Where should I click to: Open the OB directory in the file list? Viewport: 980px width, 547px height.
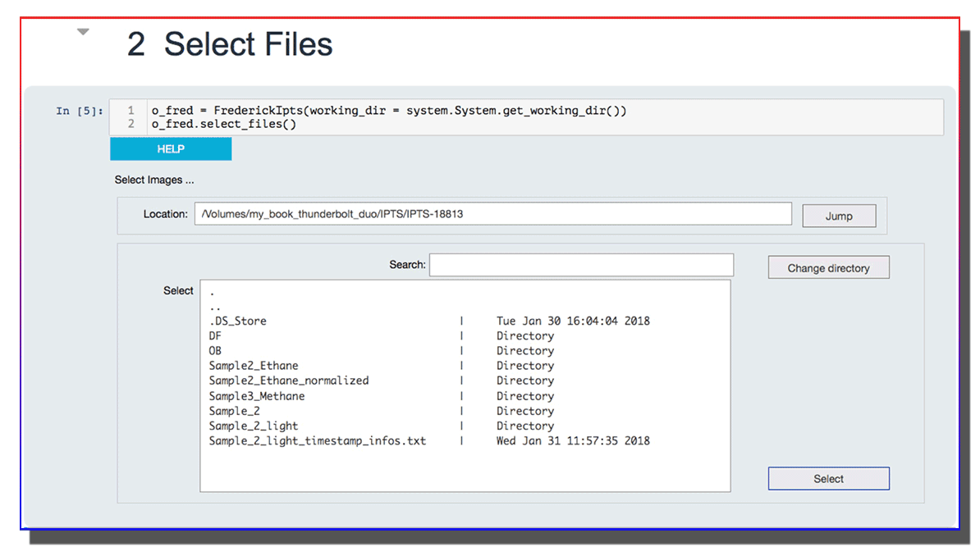(213, 350)
